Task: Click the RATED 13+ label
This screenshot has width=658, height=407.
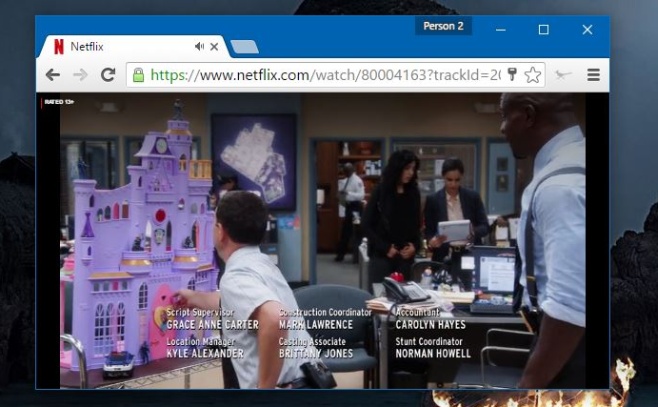Action: (x=59, y=102)
